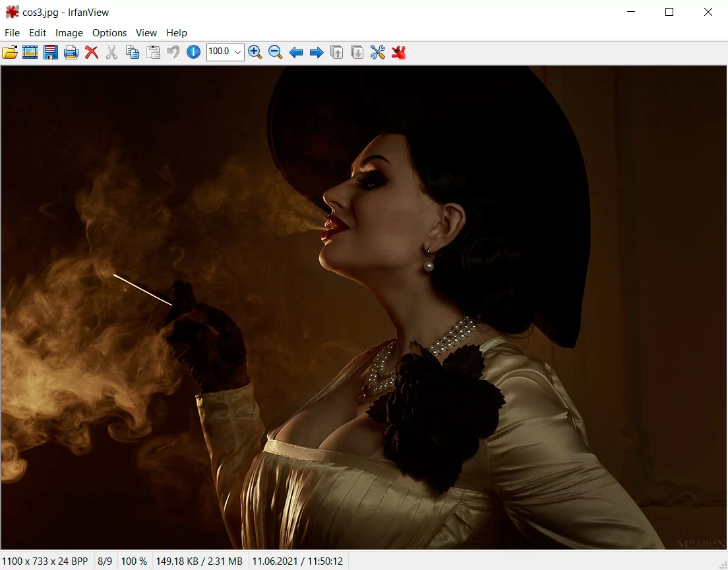Zoom out with the minus magnifier

(x=276, y=52)
